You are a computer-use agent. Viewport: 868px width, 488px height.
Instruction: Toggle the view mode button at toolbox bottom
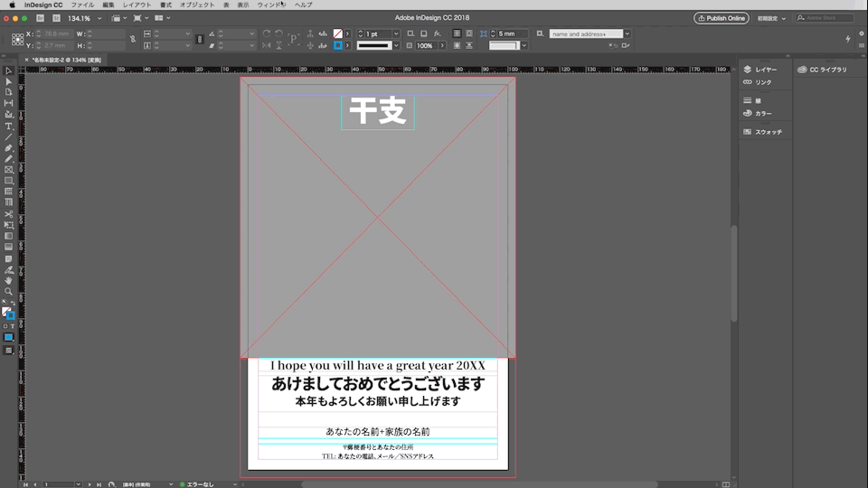pos(8,351)
